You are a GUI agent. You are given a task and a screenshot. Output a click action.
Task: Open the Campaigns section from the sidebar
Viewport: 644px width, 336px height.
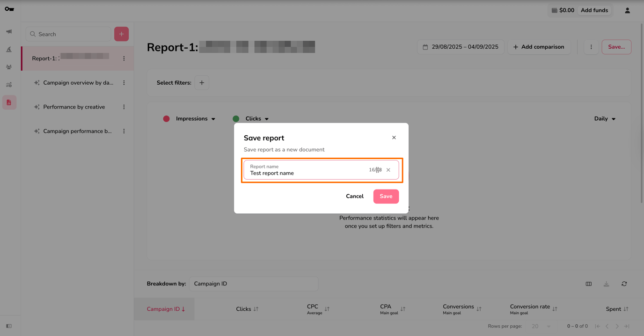point(9,31)
